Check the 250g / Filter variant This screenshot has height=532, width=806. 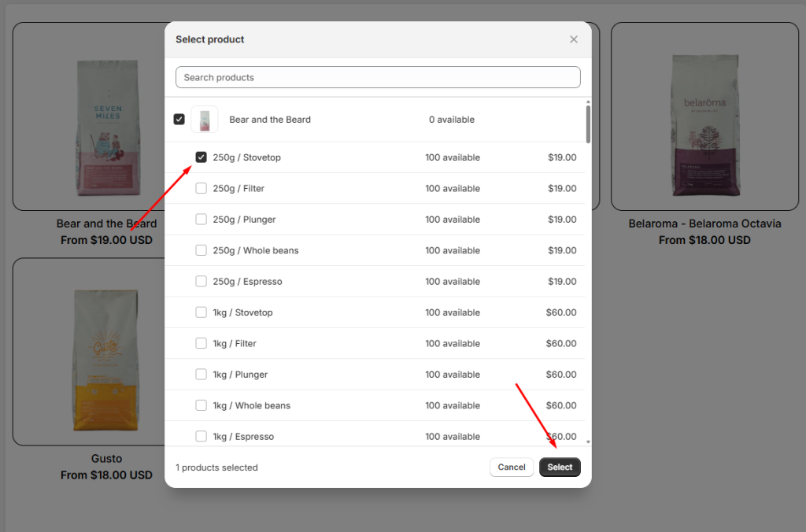[201, 188]
